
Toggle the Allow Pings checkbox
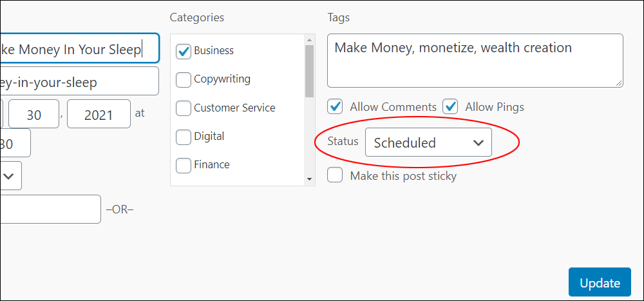(x=450, y=107)
